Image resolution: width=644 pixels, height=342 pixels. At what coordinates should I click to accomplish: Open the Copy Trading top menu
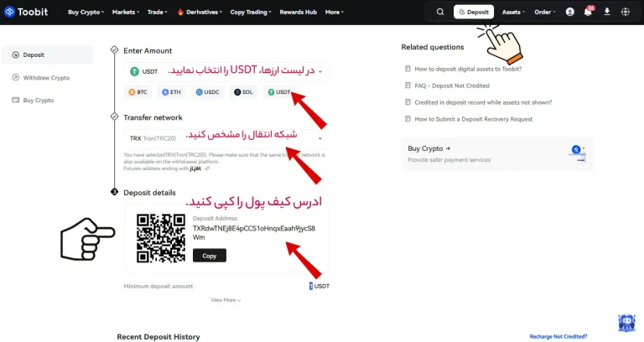click(251, 13)
